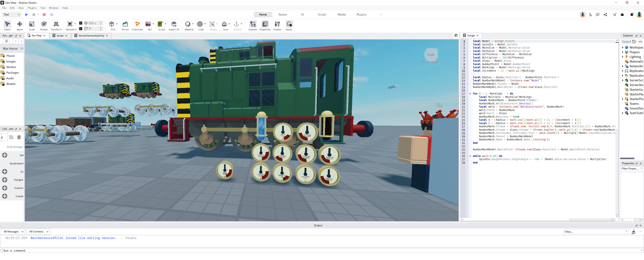The image size is (644, 260).
Task: Open the Meshes asset category
Action: 11,67
